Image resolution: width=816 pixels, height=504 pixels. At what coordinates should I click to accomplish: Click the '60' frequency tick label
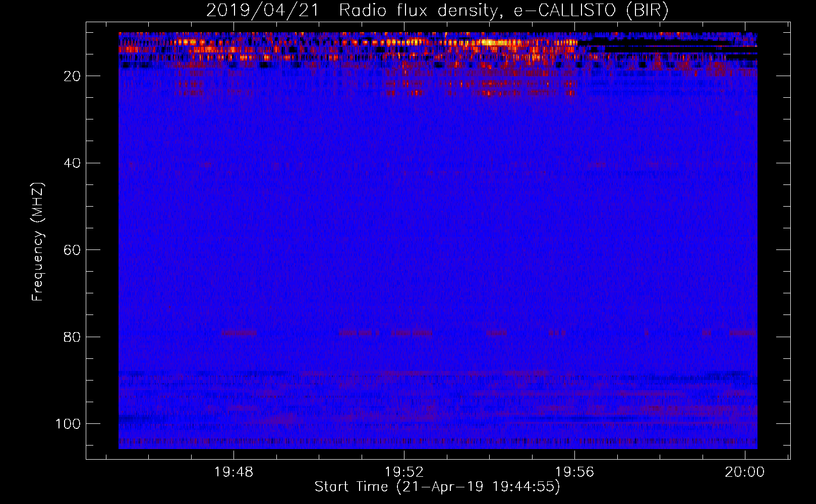(73, 250)
